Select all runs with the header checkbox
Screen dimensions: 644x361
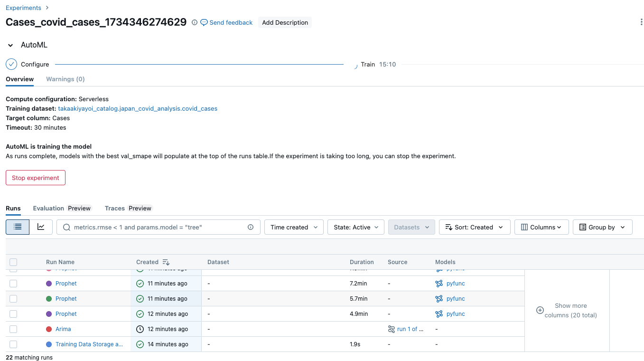click(13, 262)
